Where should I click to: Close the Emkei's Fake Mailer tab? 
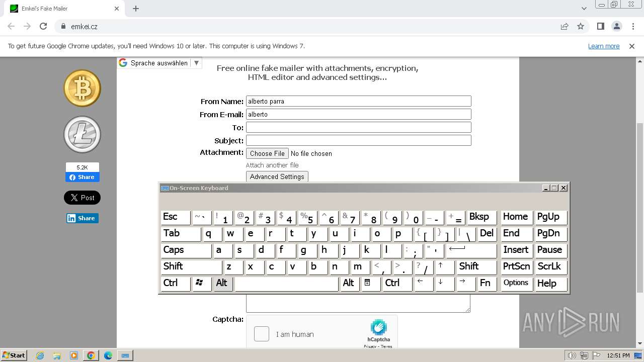pyautogui.click(x=117, y=9)
